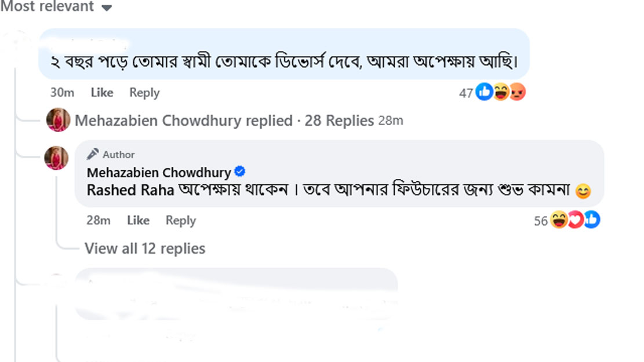Click the blue like icon beside 56
Viewport: 644px width, 362px height.
(592, 220)
